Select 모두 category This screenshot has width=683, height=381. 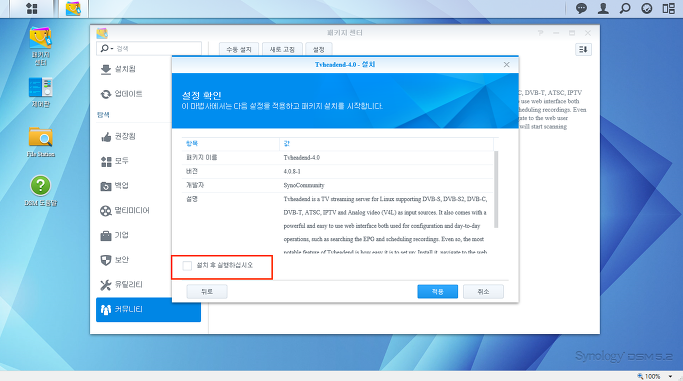coord(114,161)
